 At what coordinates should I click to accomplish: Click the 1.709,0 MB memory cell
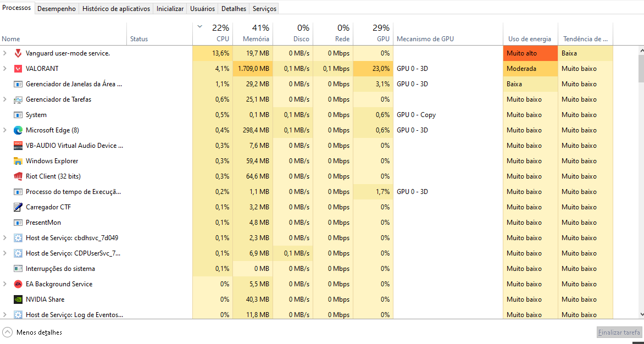coord(253,69)
